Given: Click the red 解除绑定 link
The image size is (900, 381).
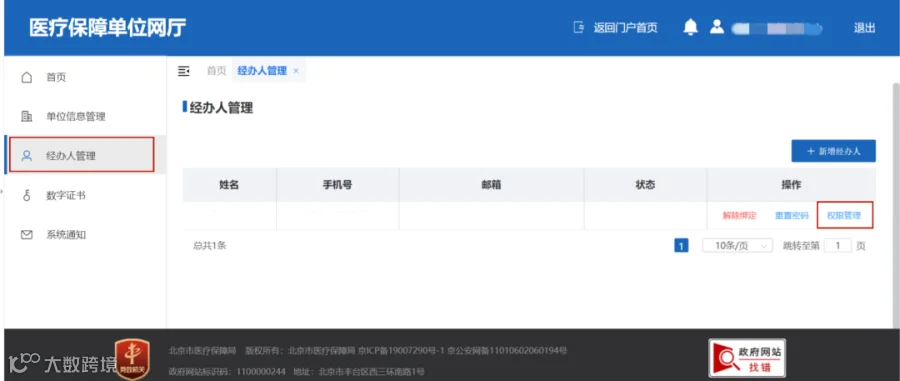Looking at the screenshot, I should click(x=739, y=216).
